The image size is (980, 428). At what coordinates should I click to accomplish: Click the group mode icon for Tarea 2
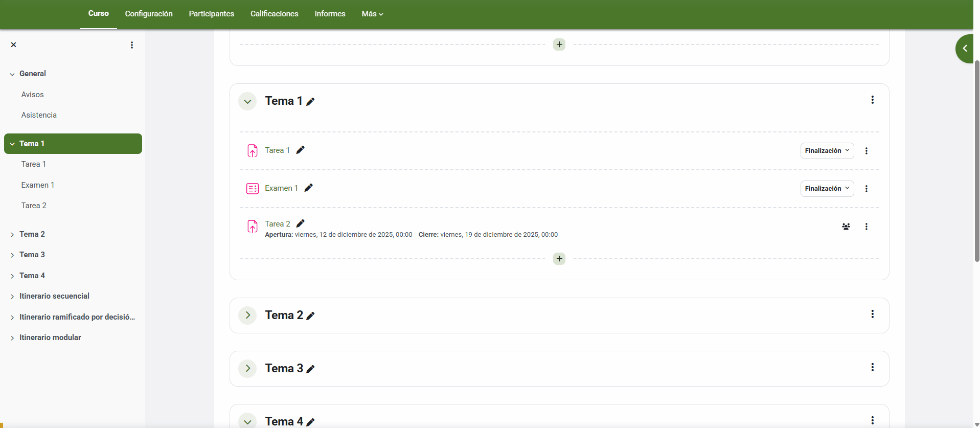846,227
